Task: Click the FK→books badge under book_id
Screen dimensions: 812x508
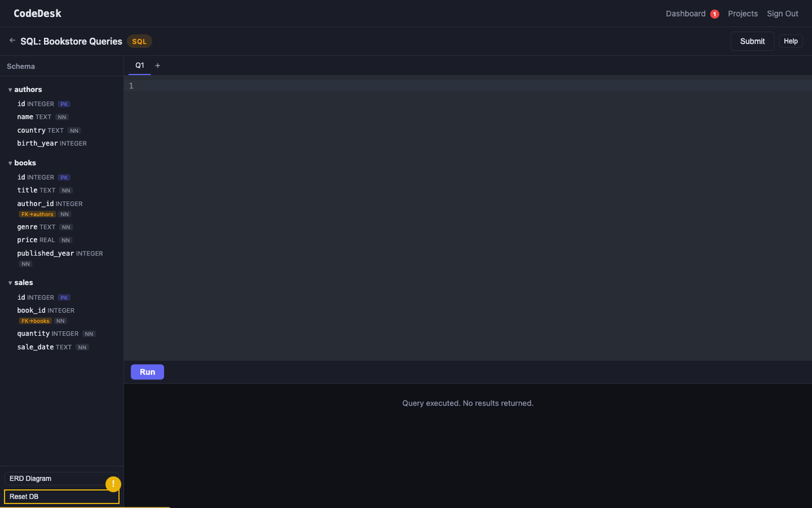Action: pos(35,321)
